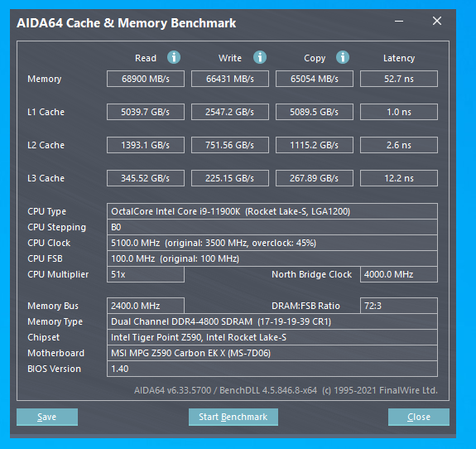
Task: Select the Memory Read value 68900 MB/s
Action: click(146, 79)
